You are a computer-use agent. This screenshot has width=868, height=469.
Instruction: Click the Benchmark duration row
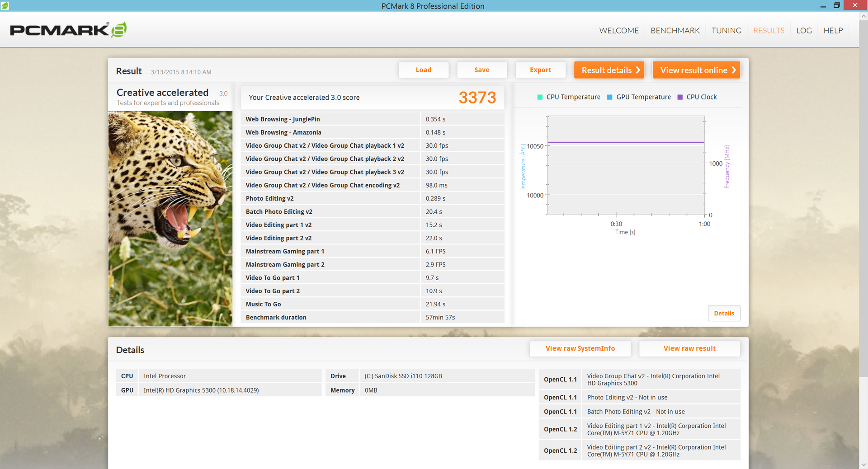[x=373, y=317]
